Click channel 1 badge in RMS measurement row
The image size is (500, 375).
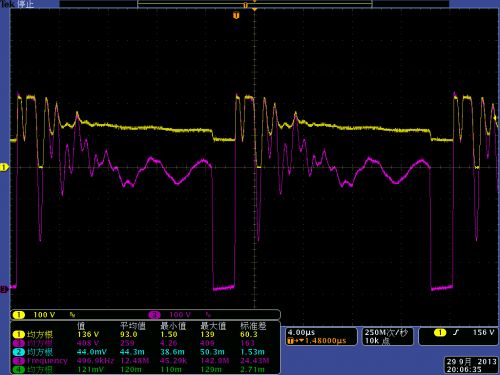point(19,334)
